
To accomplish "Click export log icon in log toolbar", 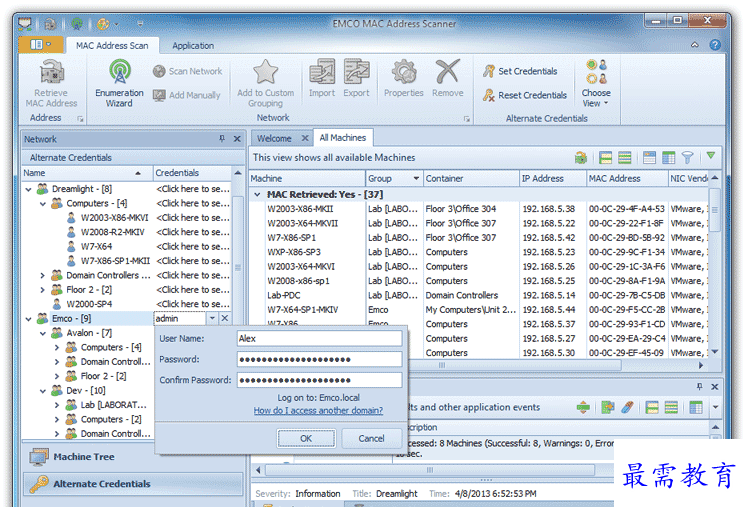I will click(x=607, y=407).
